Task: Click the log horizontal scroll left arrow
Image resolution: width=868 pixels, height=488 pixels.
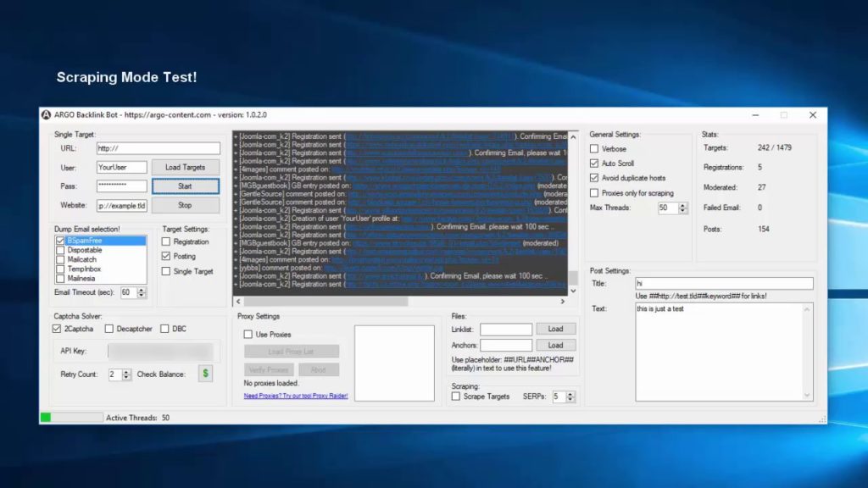Action: [238, 302]
